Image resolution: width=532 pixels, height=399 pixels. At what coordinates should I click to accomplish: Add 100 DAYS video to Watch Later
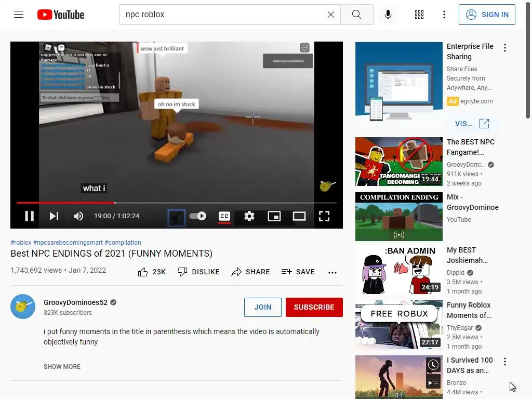(x=433, y=365)
